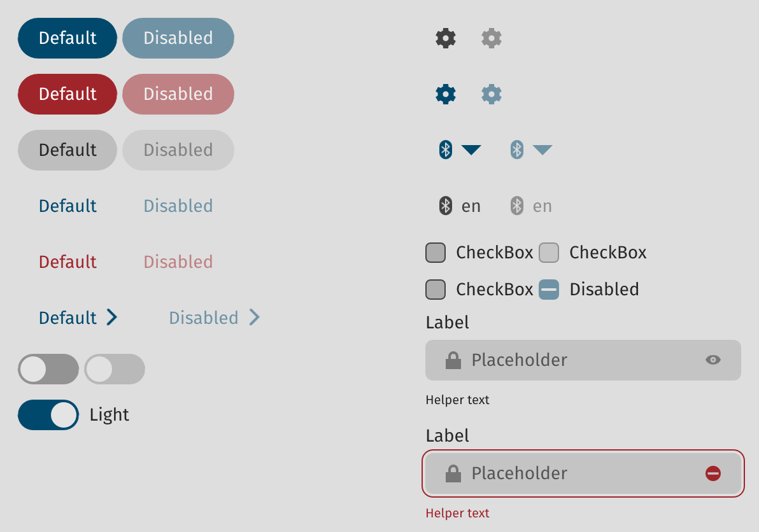Click the red error icon in Placeholder field

click(713, 473)
